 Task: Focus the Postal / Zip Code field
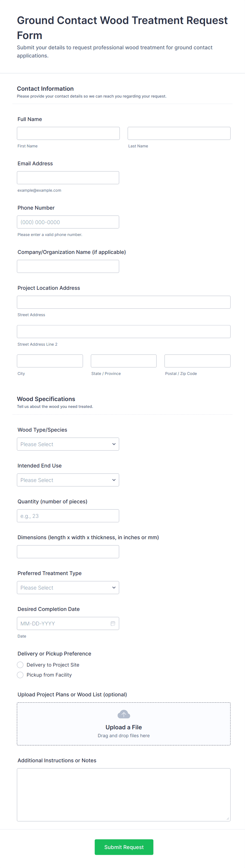point(197,361)
